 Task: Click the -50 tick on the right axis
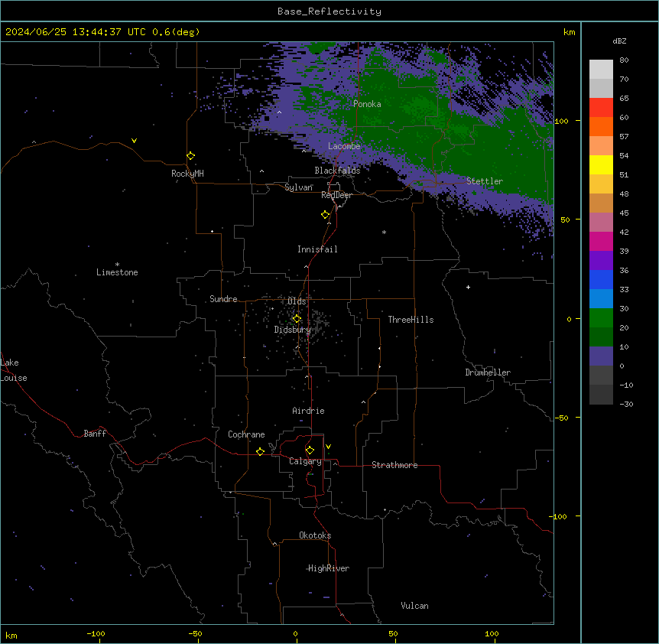click(x=561, y=418)
